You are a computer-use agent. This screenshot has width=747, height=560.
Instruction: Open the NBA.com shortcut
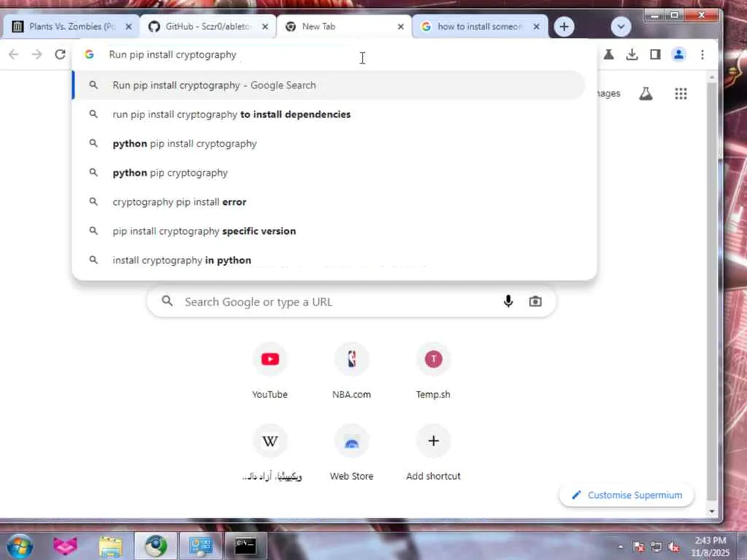point(352,371)
